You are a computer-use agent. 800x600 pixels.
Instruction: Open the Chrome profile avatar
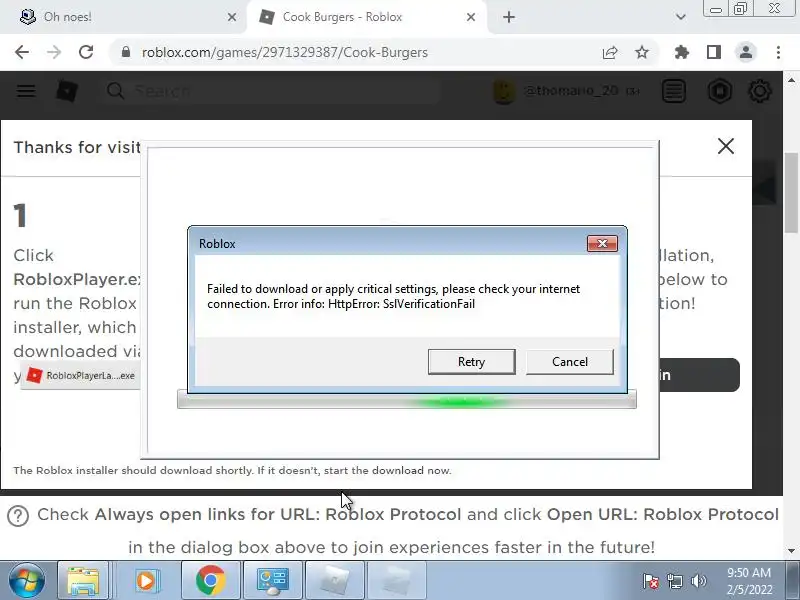click(746, 52)
